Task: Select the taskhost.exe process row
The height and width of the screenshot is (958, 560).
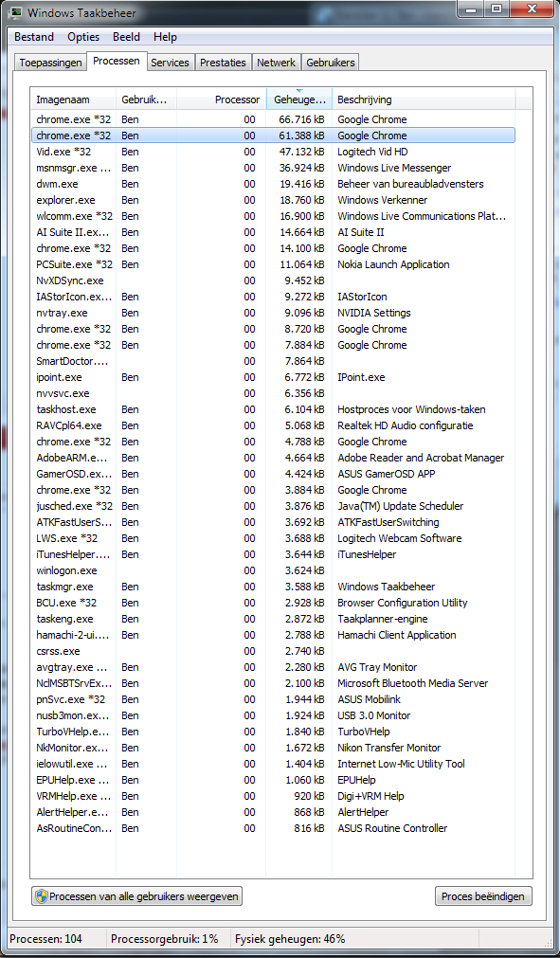Action: coord(273,409)
